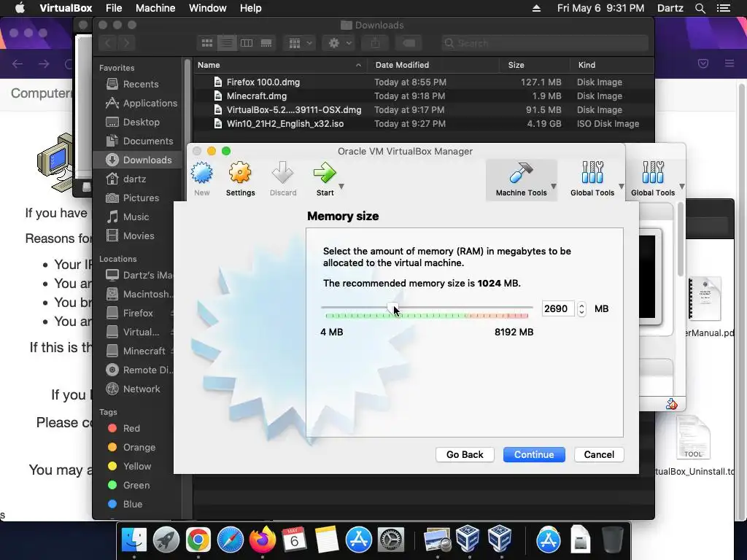The height and width of the screenshot is (560, 747).
Task: Switch Finder to column view
Action: click(x=247, y=43)
